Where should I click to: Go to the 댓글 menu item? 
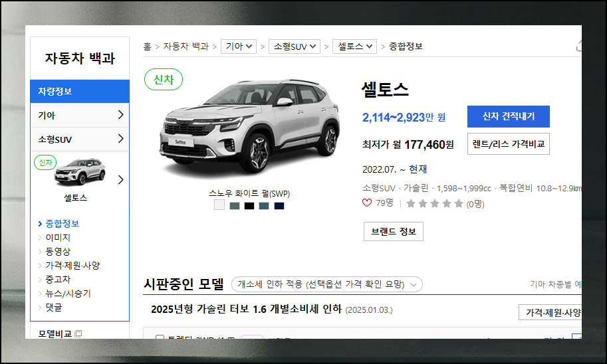(53, 308)
